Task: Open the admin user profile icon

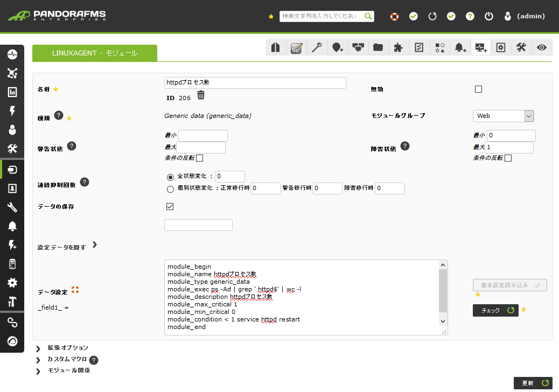Action: click(508, 16)
